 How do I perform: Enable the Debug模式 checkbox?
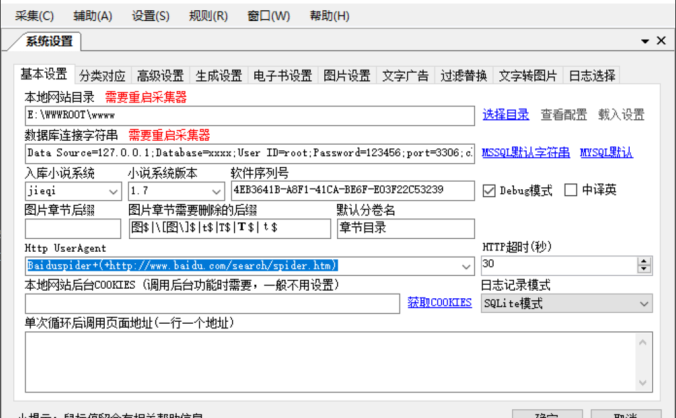pos(490,190)
